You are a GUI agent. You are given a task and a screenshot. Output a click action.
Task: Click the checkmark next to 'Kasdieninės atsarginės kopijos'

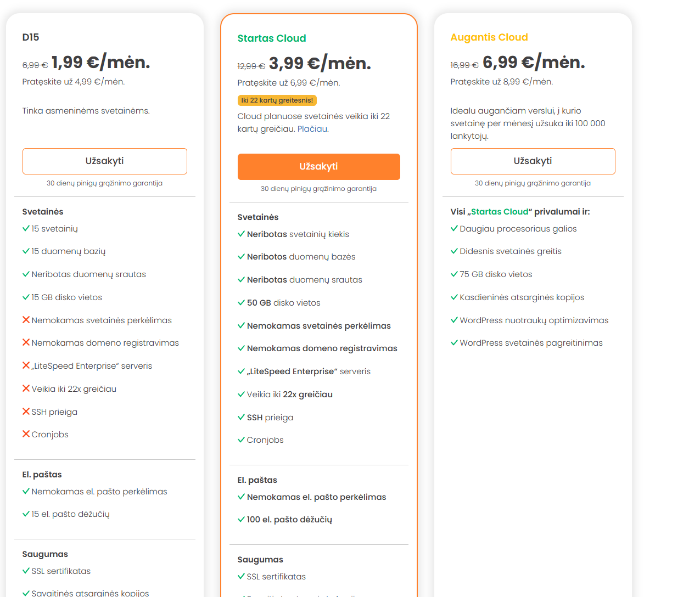click(453, 297)
